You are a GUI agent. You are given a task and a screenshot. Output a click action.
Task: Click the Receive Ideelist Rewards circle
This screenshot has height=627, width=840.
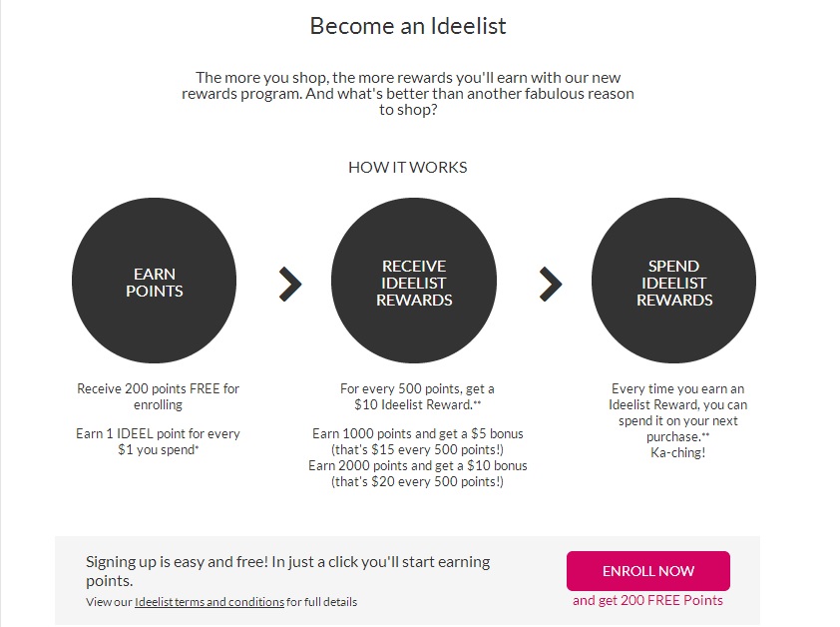click(414, 284)
